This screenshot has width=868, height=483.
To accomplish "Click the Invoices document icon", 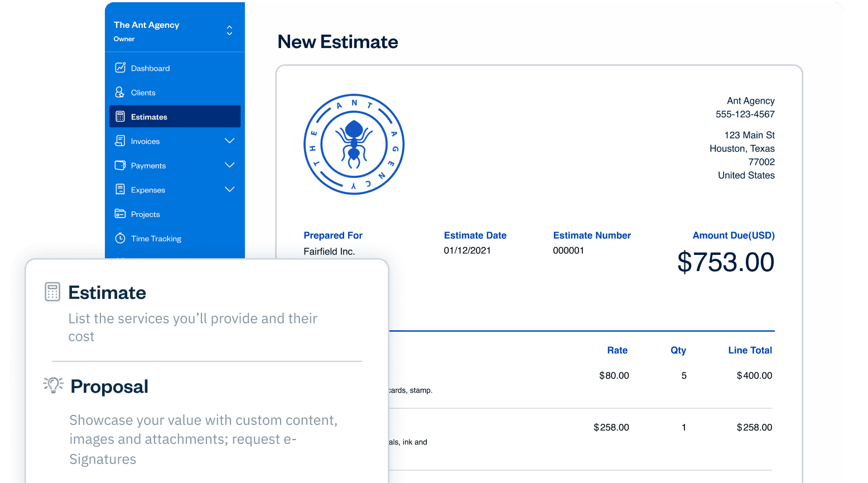I will point(120,141).
